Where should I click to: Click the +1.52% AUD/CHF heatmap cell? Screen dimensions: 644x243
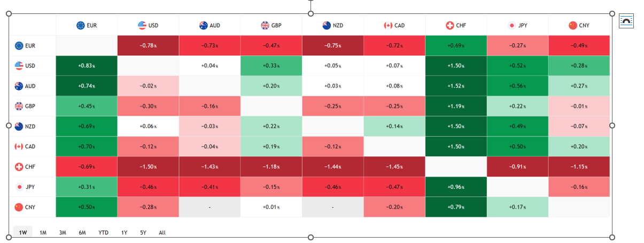[456, 86]
